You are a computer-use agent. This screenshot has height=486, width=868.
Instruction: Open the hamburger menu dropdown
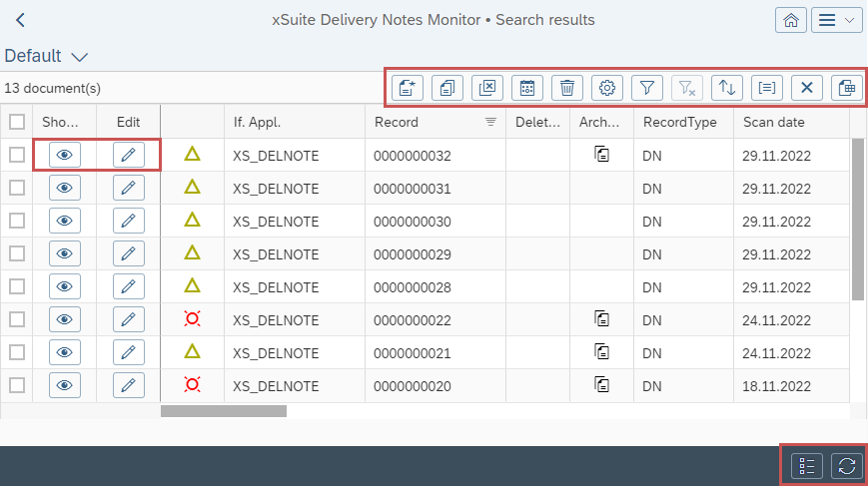pyautogui.click(x=836, y=20)
